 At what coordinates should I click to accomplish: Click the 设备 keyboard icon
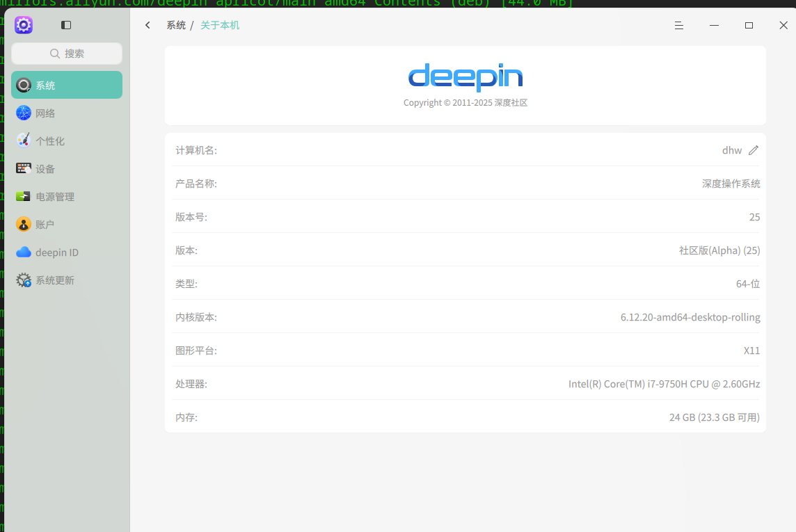(x=24, y=168)
